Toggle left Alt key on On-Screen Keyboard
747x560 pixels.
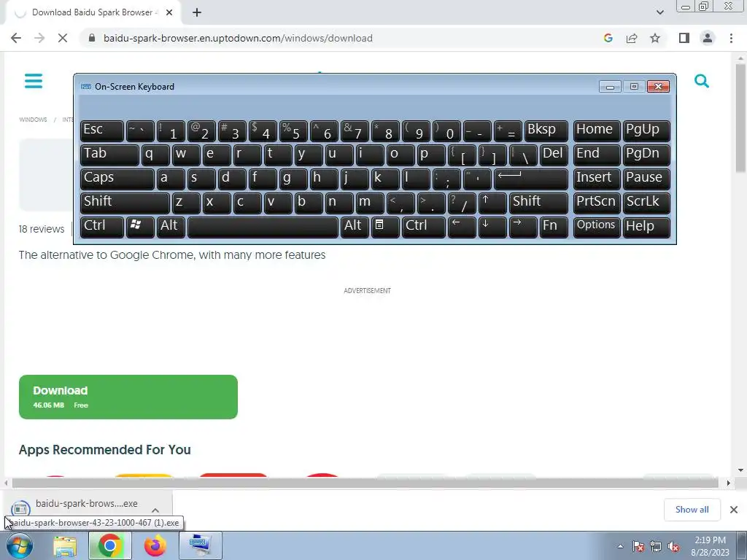tap(171, 227)
